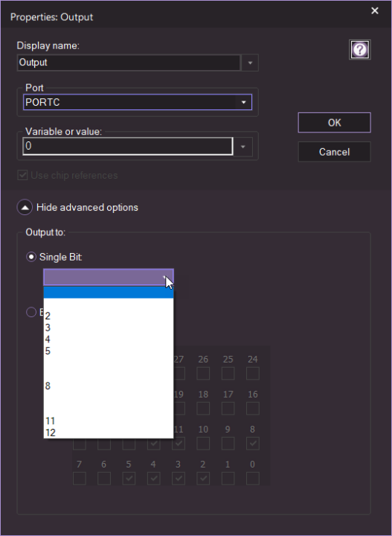Click the Display name text field

pos(129,63)
